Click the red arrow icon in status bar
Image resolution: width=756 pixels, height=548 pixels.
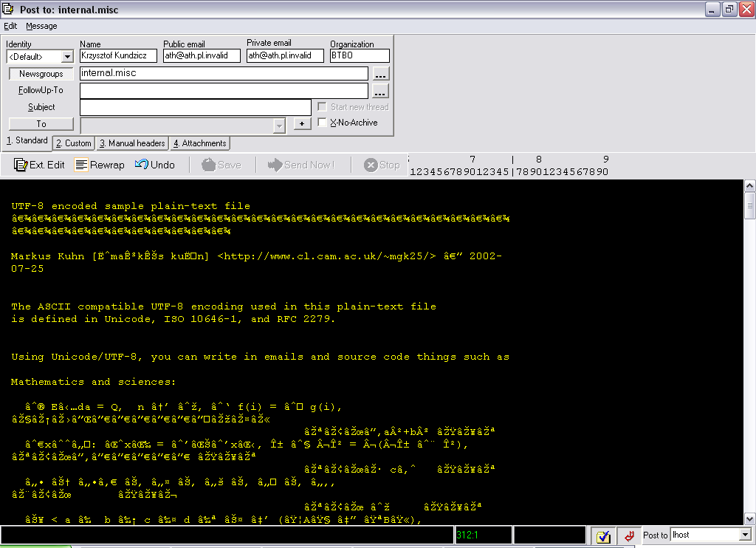(x=629, y=536)
